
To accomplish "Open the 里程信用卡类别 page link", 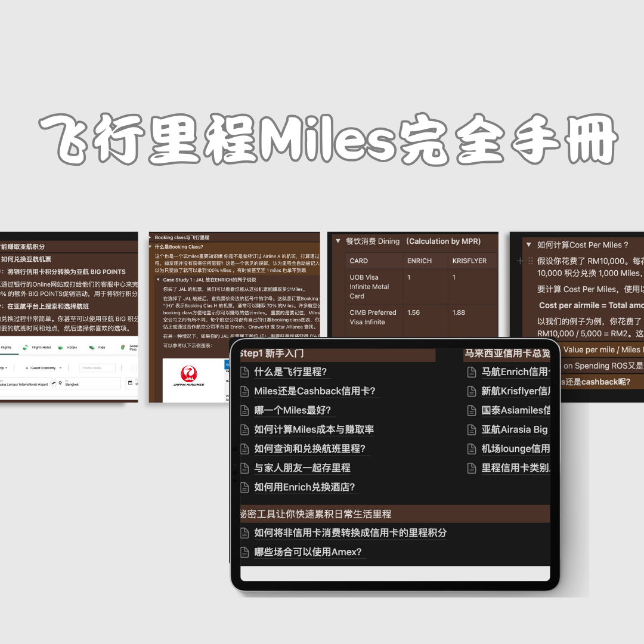I will [x=515, y=468].
